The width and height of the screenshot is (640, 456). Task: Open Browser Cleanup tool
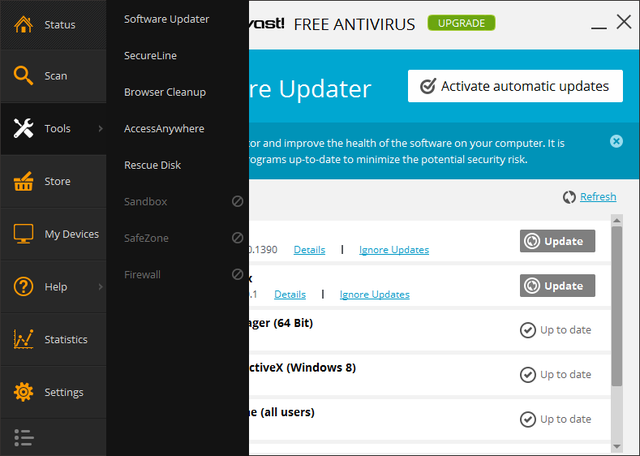click(165, 92)
